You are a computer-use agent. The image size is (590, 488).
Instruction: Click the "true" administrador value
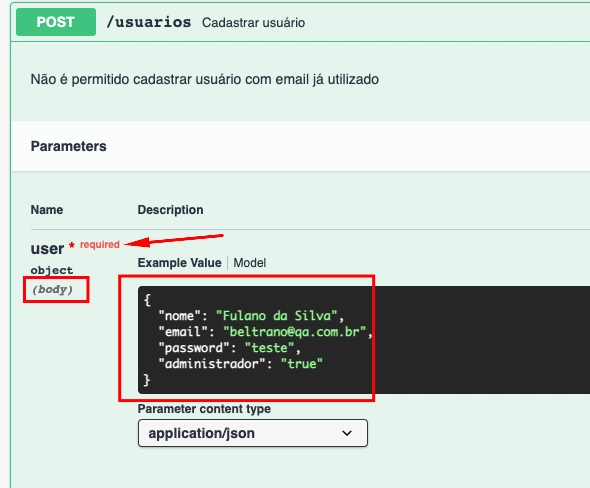tap(302, 364)
